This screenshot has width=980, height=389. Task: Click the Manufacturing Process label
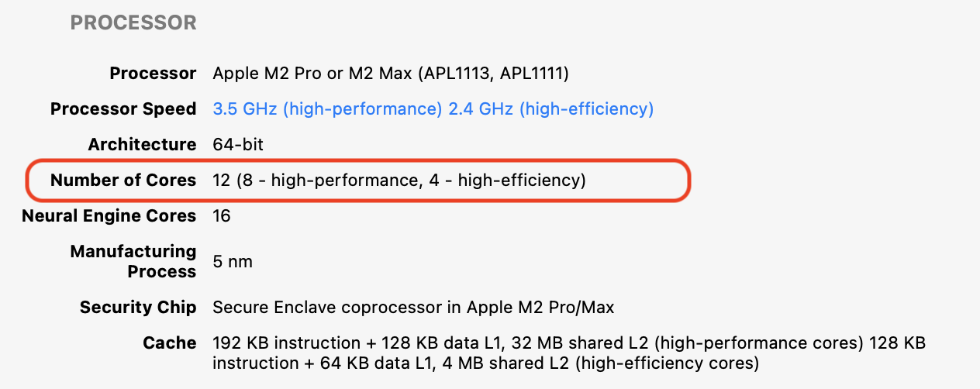pyautogui.click(x=133, y=261)
